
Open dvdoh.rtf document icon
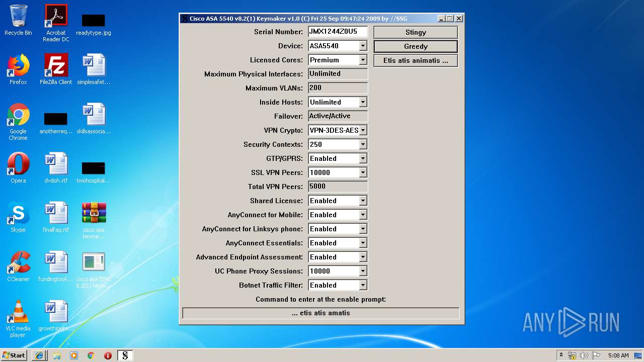click(56, 168)
